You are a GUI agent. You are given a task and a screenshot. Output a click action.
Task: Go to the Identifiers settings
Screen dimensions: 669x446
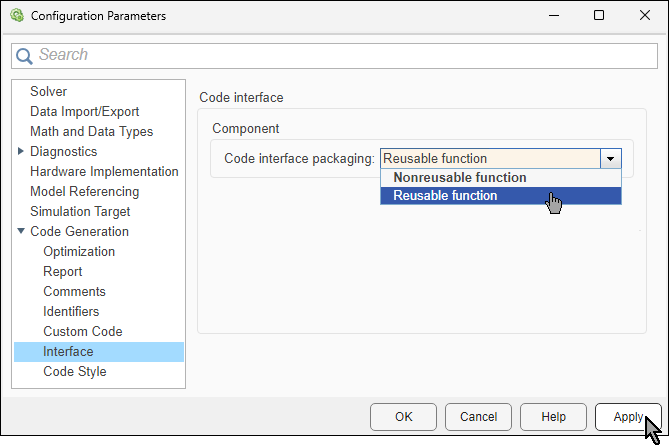pyautogui.click(x=71, y=312)
